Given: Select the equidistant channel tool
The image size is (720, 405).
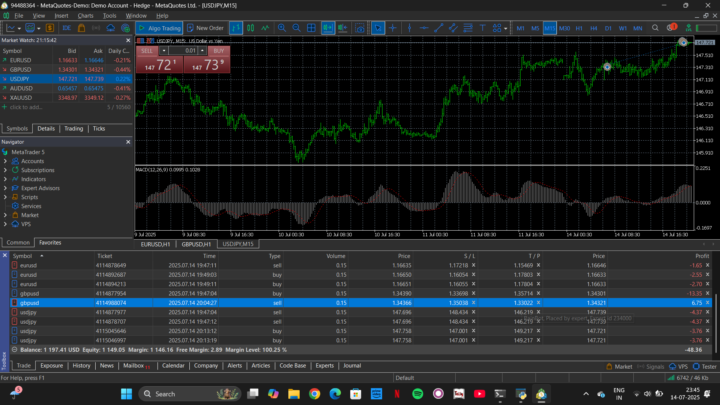Looking at the screenshot, I should click(453, 28).
